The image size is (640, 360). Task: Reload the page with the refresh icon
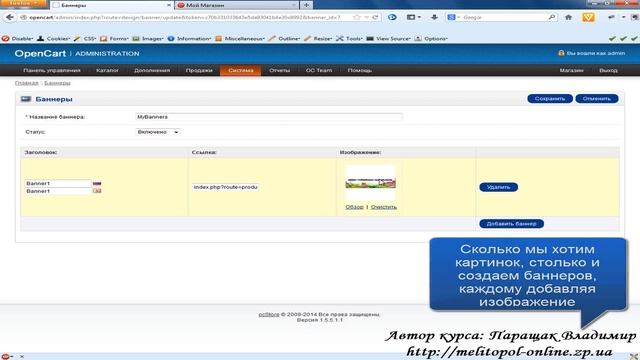375,17
